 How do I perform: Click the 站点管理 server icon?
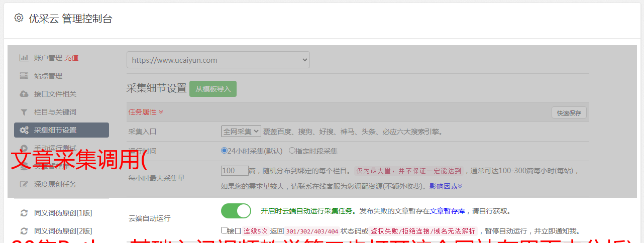click(24, 76)
